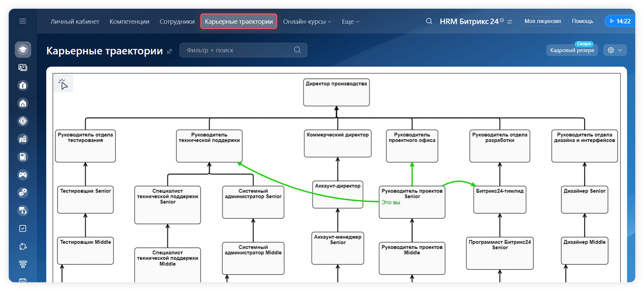Open the hamburger menu icon

[x=23, y=21]
